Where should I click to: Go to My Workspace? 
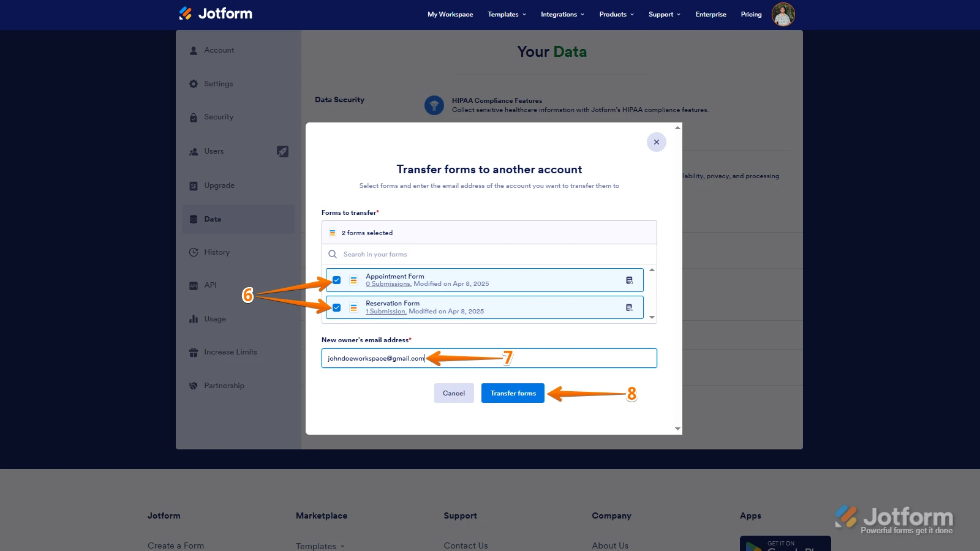(x=450, y=14)
